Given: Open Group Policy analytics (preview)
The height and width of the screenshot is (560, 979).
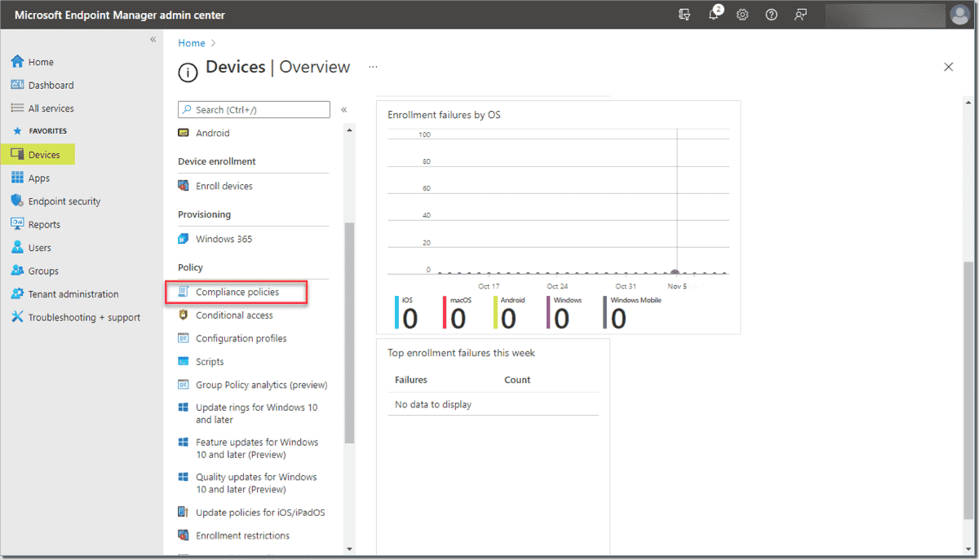Looking at the screenshot, I should click(261, 385).
